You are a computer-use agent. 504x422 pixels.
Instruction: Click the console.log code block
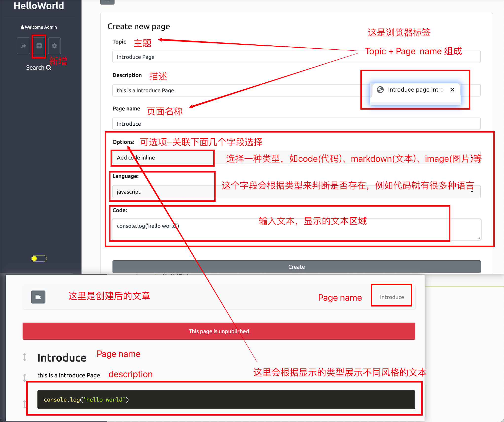click(226, 400)
